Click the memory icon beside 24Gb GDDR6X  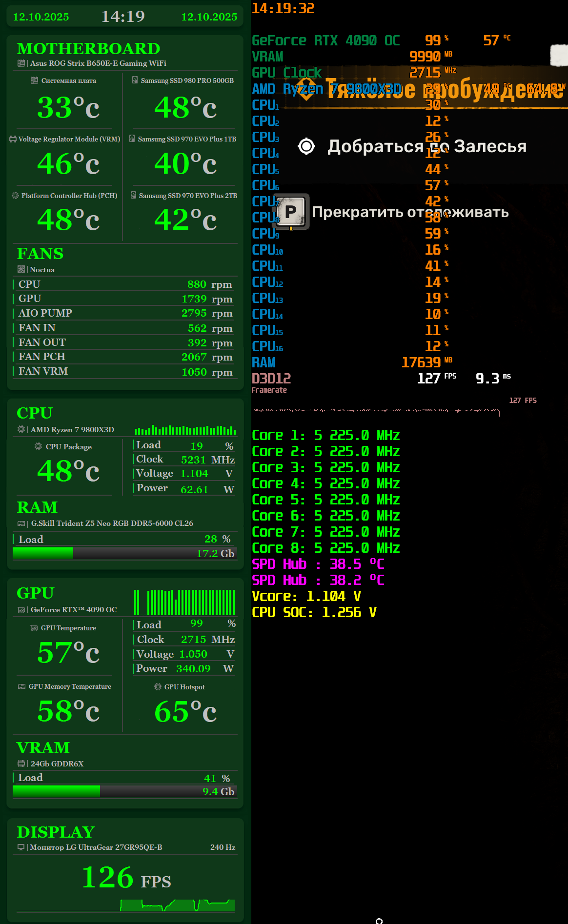(21, 763)
